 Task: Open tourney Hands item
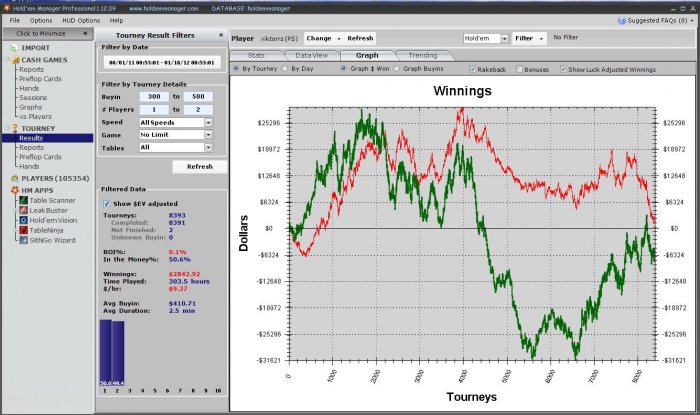tap(29, 166)
